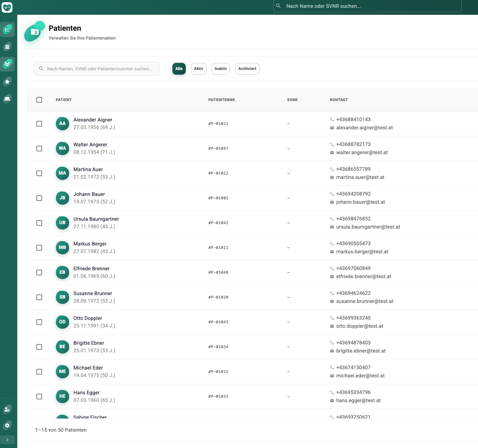Tick the checkbox next to Otto Doppler
The image size is (478, 448).
tap(39, 322)
